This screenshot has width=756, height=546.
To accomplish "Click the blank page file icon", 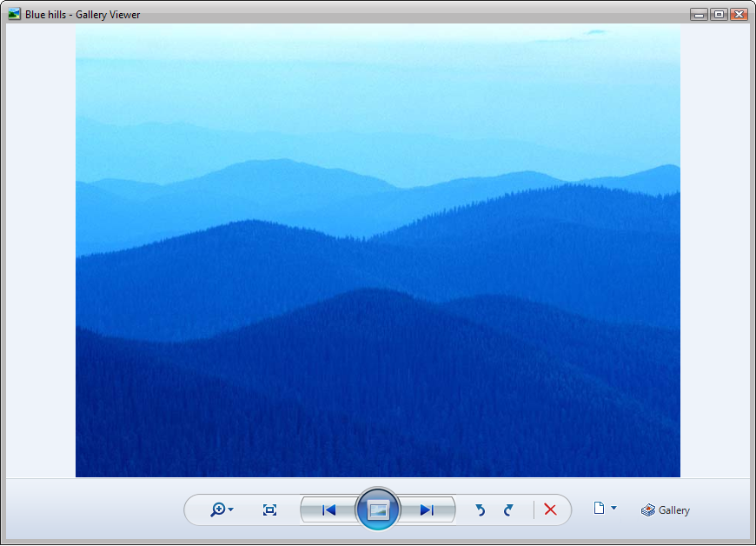I will [x=599, y=508].
